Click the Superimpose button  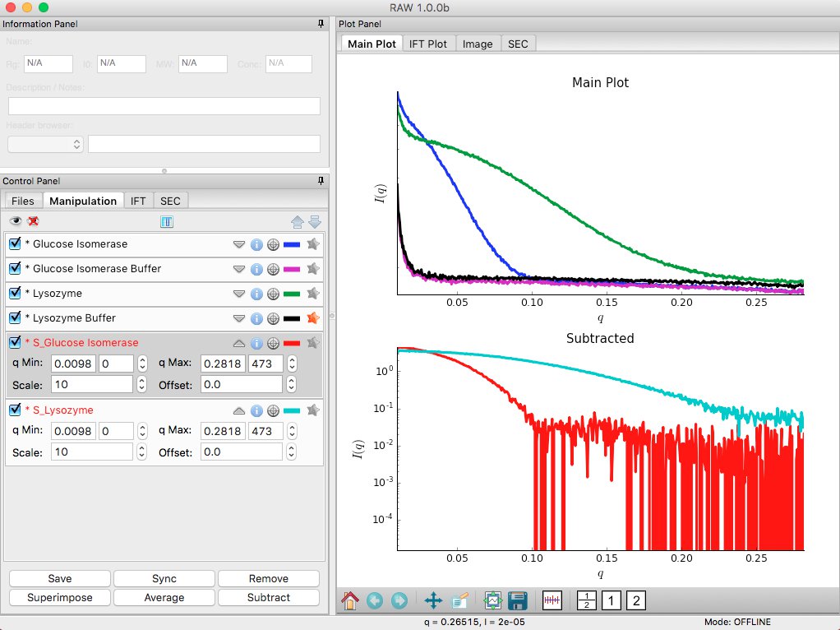[x=60, y=597]
